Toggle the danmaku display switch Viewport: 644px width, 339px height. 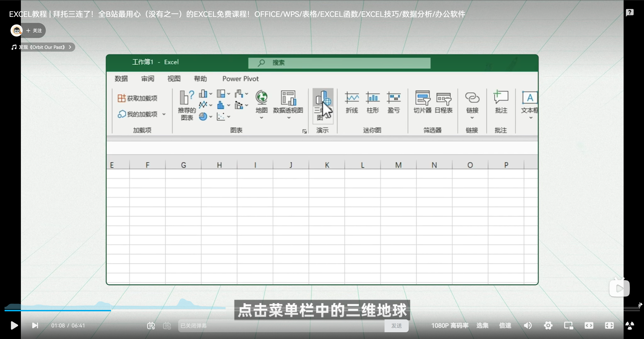click(151, 326)
